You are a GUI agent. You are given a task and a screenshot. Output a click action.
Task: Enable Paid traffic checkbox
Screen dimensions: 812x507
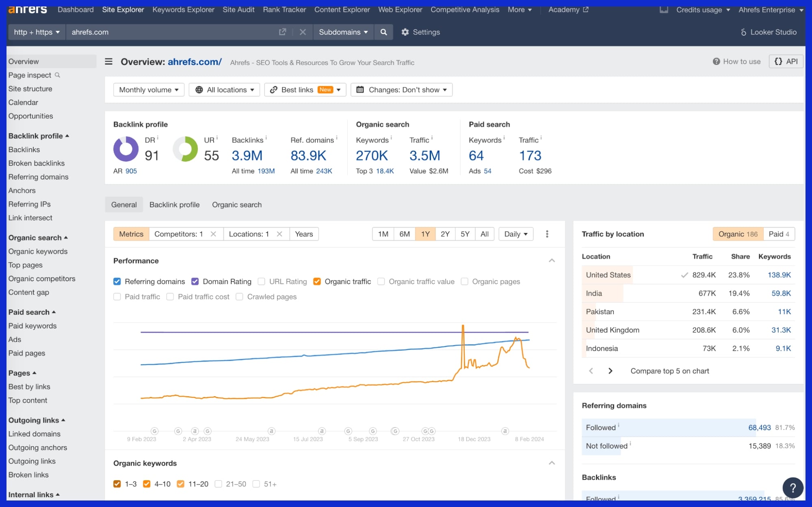click(x=117, y=297)
